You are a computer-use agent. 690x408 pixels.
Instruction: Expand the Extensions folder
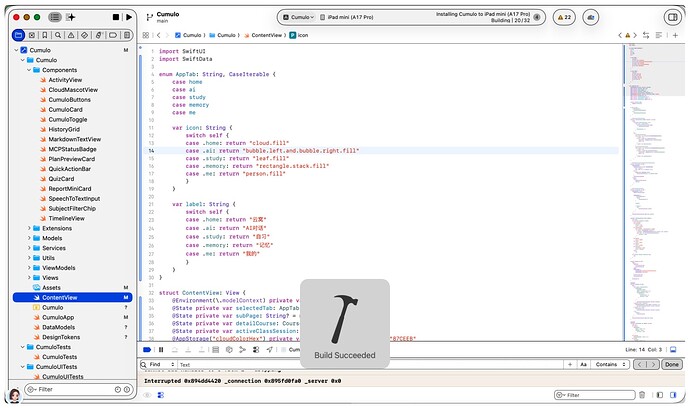(29, 228)
